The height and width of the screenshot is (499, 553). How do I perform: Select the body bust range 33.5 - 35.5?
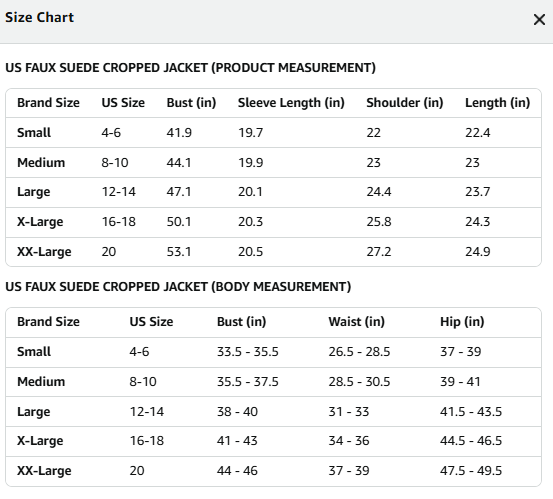248,352
